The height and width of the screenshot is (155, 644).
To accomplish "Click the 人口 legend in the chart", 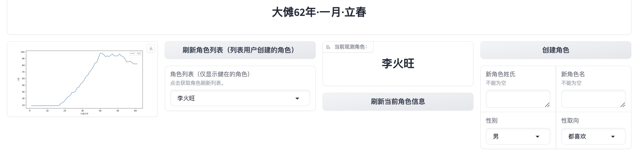I will tap(136, 53).
